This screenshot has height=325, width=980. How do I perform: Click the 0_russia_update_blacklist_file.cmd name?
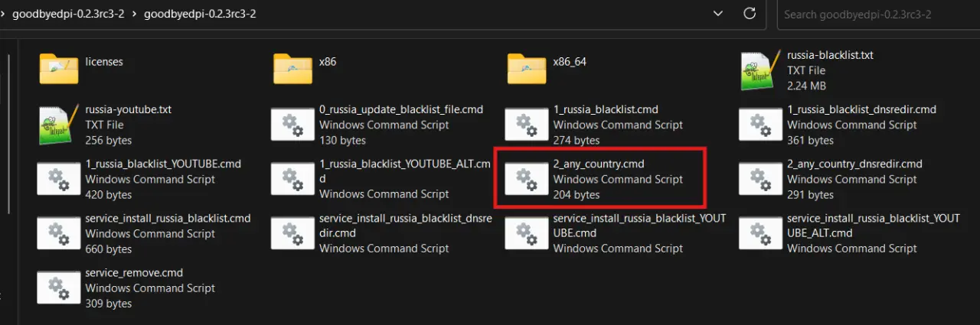[x=401, y=109]
